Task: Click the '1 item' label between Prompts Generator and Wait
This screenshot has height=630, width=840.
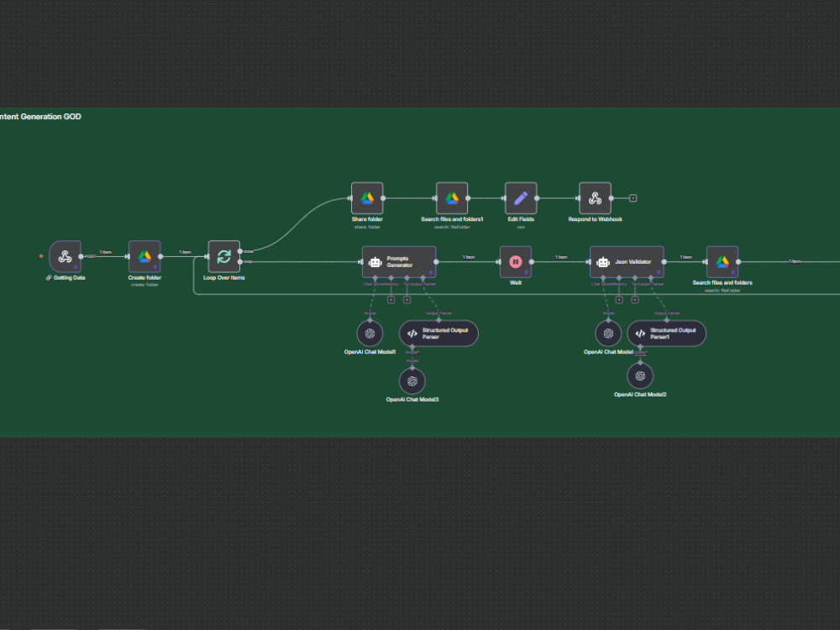Action: coord(469,257)
